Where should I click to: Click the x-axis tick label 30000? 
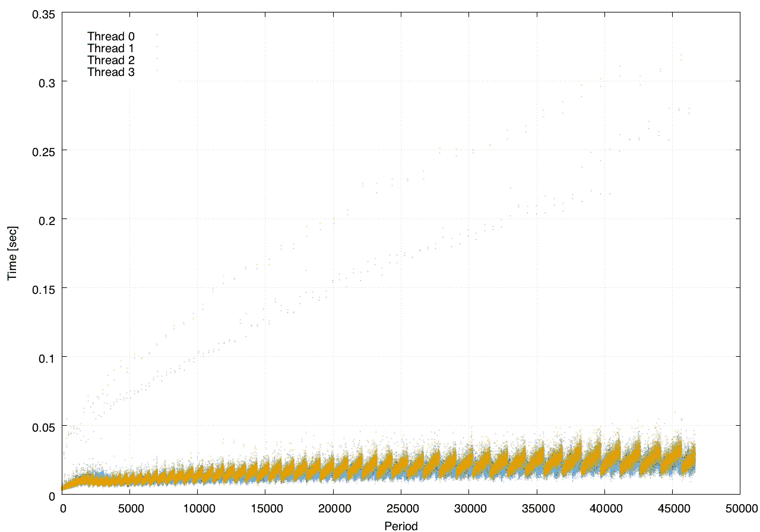(x=469, y=509)
